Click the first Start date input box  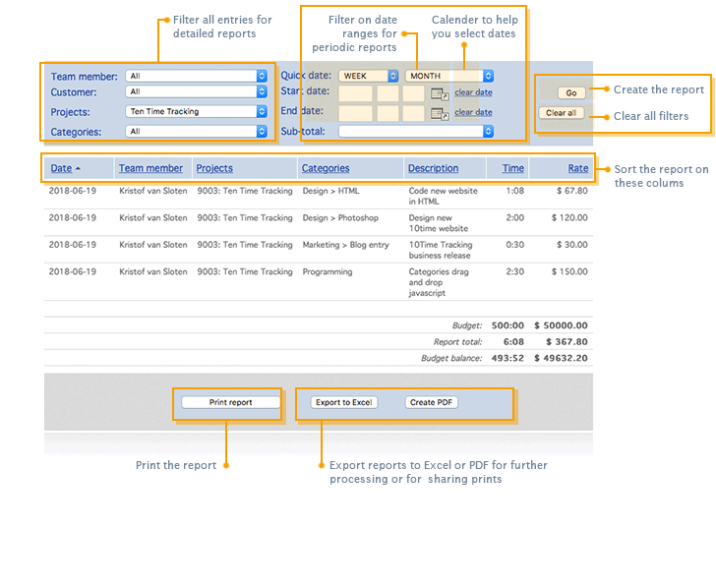355,94
